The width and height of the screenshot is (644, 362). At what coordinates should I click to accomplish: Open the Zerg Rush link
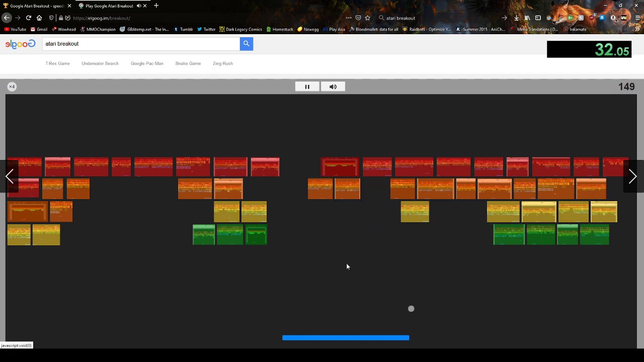(222, 63)
